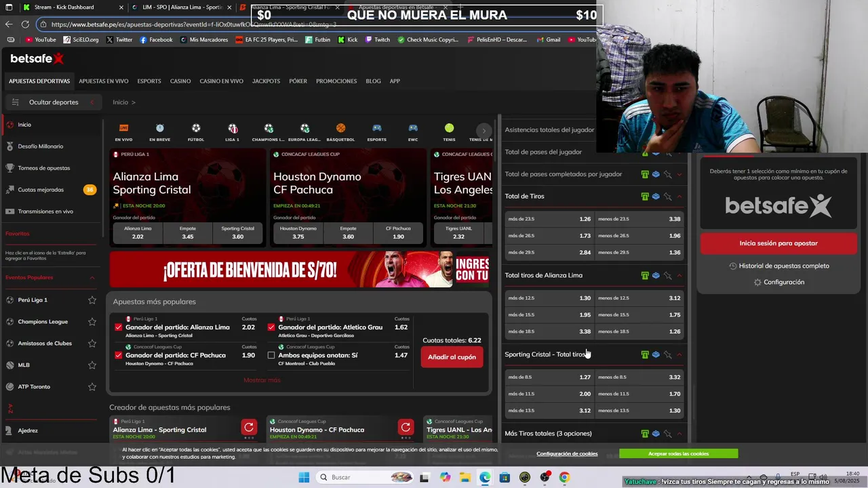Screen dimensions: 868x488
Task: Check Ambos equipos anotan: Sí
Action: [x=271, y=355]
